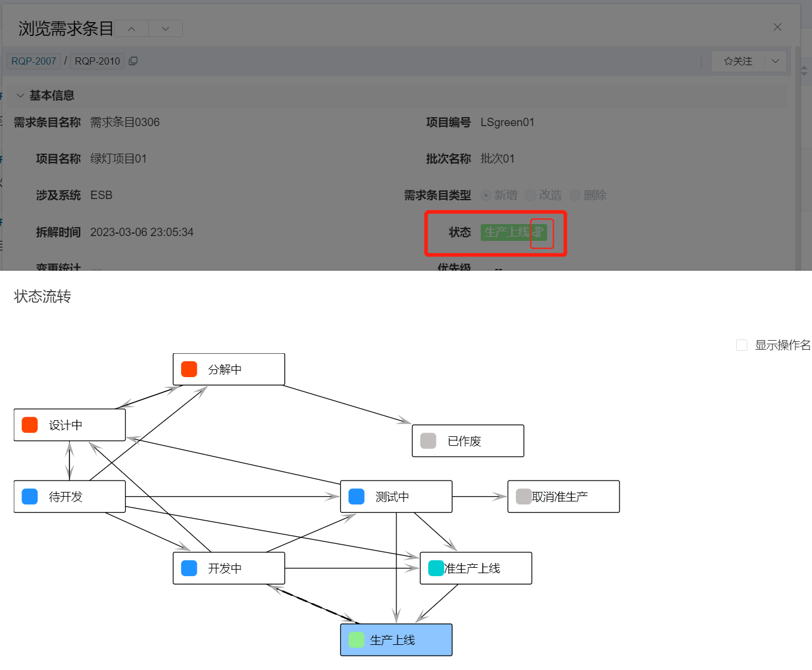Collapse the 基本信息 section
The height and width of the screenshot is (670, 812).
[x=20, y=96]
